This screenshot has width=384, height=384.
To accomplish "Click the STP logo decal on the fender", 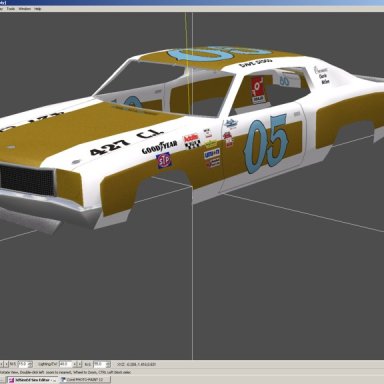I will point(164,160).
